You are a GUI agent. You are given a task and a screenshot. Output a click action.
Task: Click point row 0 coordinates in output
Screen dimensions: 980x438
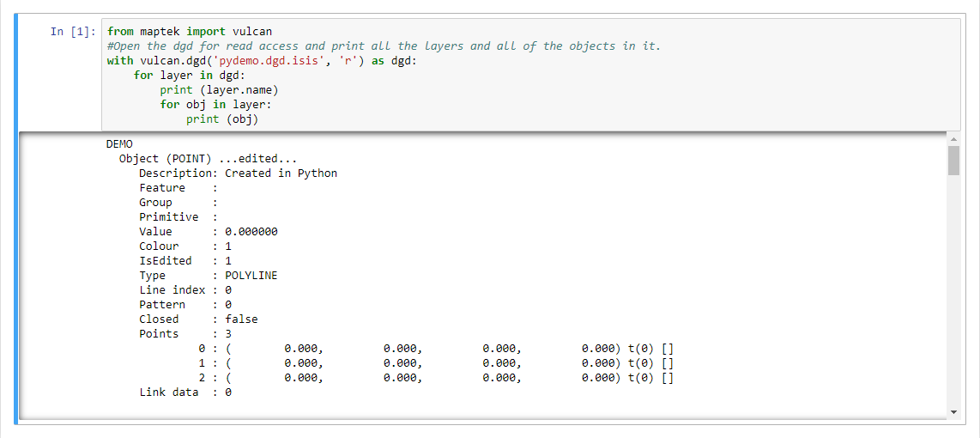[x=436, y=349]
